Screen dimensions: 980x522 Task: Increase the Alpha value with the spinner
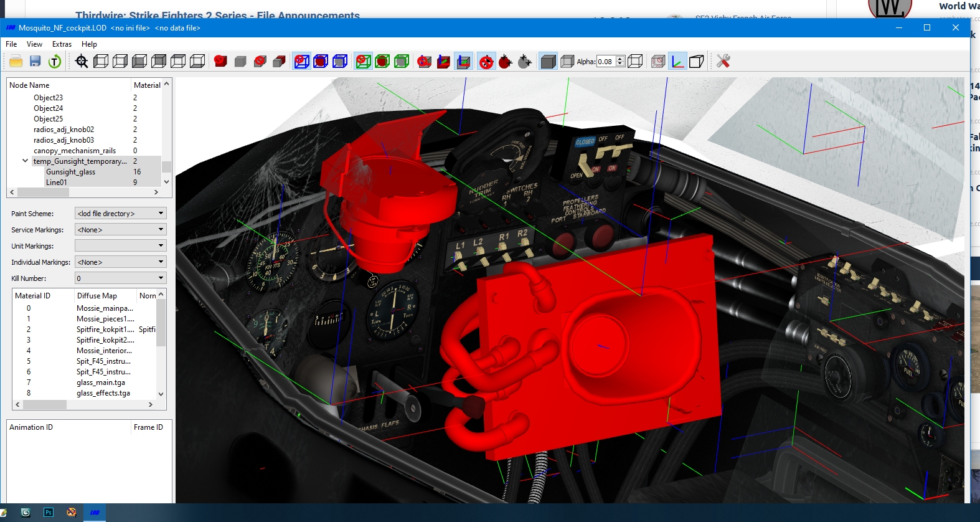[x=620, y=59]
